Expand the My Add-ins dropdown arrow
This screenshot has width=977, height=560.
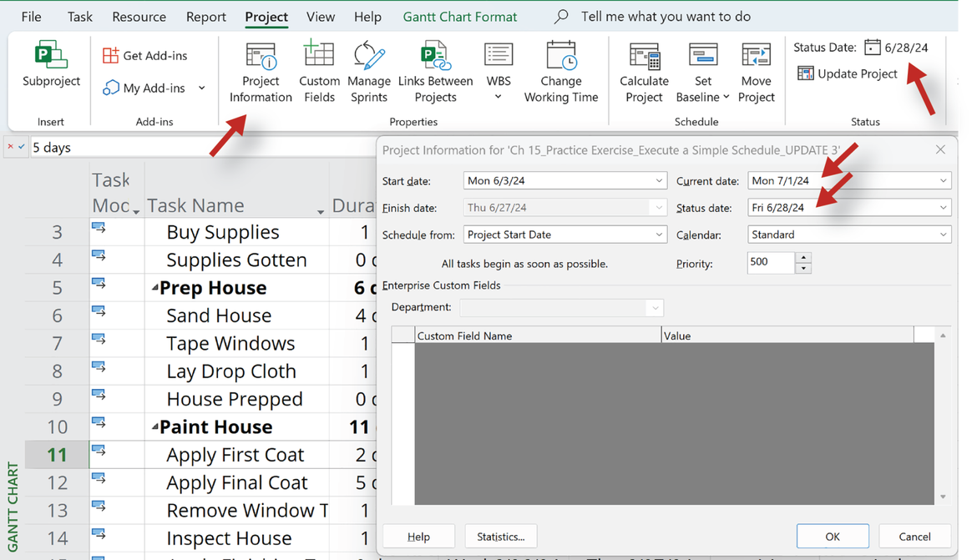pos(202,88)
